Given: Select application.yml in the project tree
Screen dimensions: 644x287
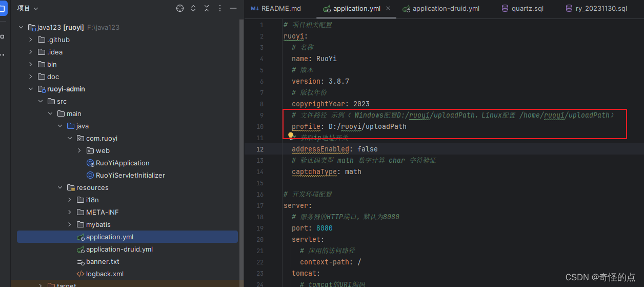Looking at the screenshot, I should tap(127, 237).
